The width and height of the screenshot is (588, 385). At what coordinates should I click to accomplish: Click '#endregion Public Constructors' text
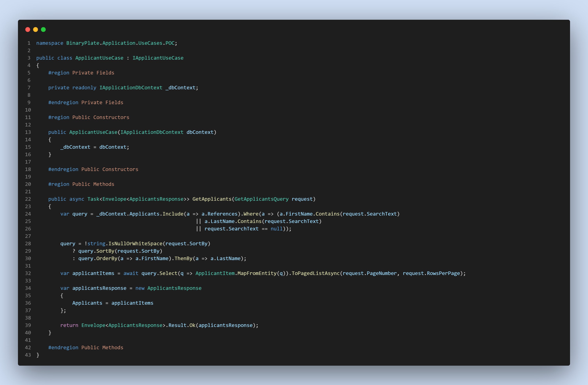(x=93, y=169)
